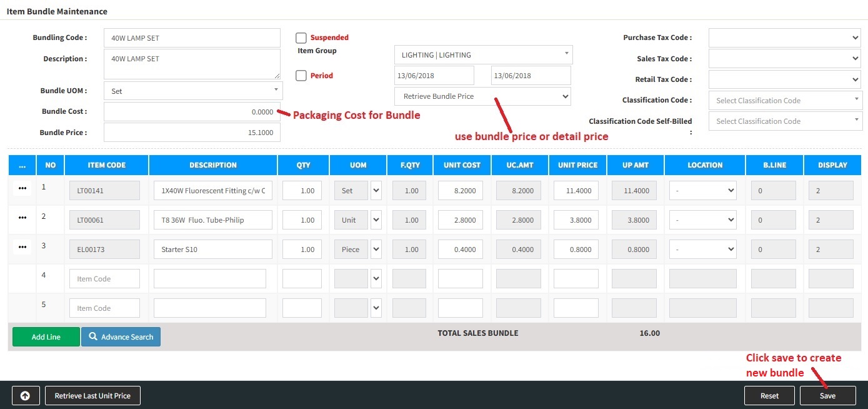Click the Retrieve Last Unit Price button
This screenshot has height=409, width=868.
(x=92, y=396)
